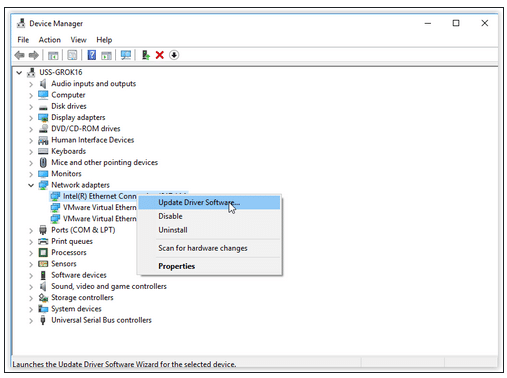Image resolution: width=507 pixels, height=378 pixels.
Task: Open the View menu
Action: coord(78,40)
